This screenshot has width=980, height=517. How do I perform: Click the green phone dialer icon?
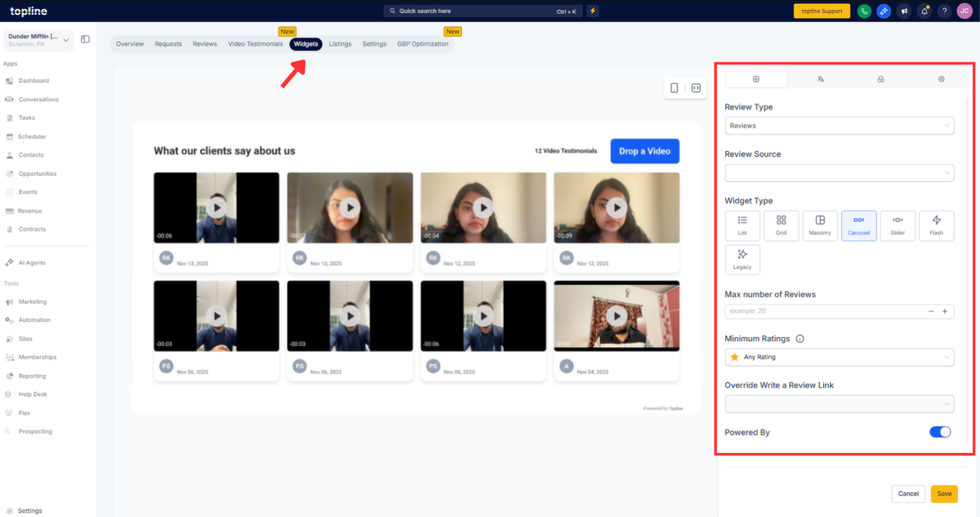[864, 11]
